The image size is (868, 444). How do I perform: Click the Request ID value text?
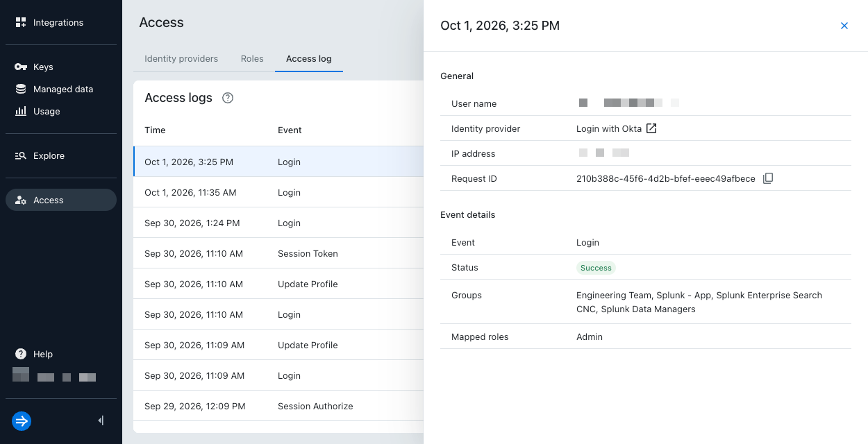coord(666,178)
